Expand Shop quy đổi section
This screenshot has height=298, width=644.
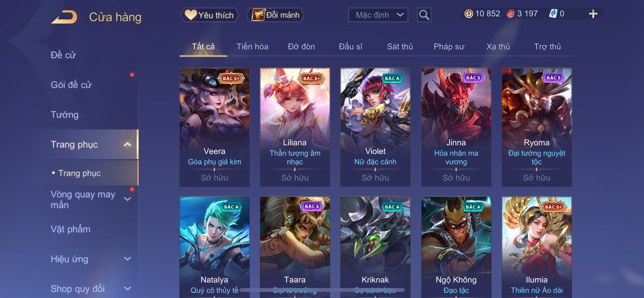[127, 289]
